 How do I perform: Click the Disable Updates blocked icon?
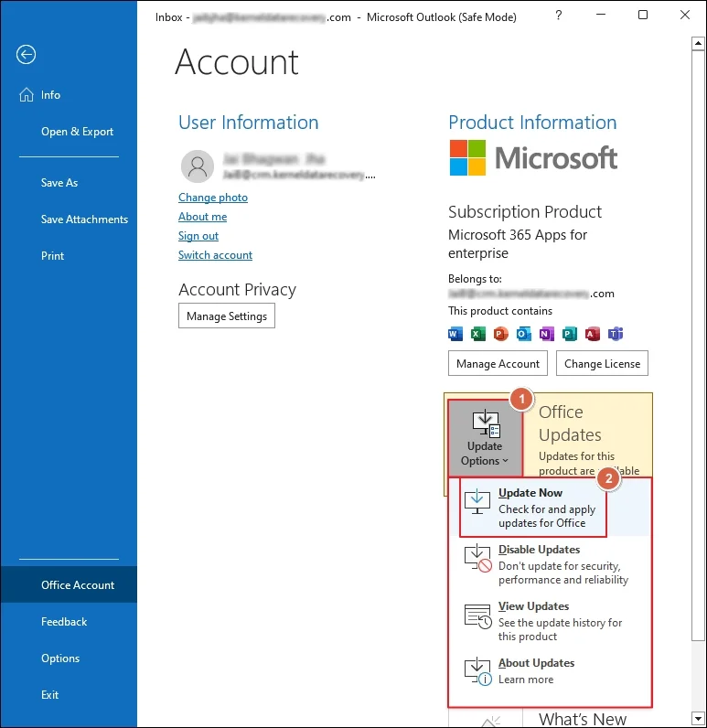[477, 559]
